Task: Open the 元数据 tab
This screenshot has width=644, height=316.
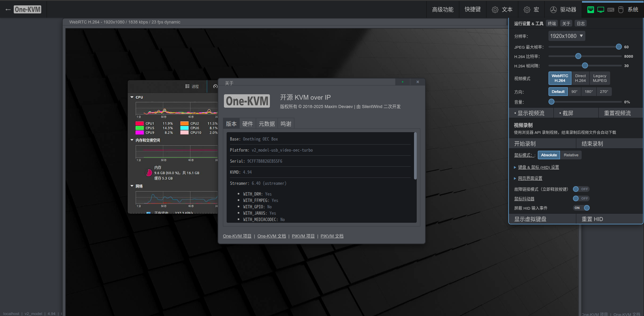Action: (x=267, y=124)
